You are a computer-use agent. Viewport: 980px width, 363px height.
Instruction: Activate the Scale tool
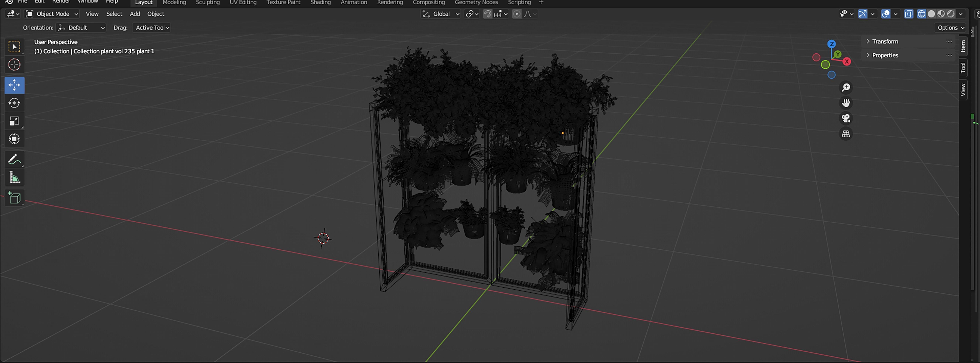point(15,121)
